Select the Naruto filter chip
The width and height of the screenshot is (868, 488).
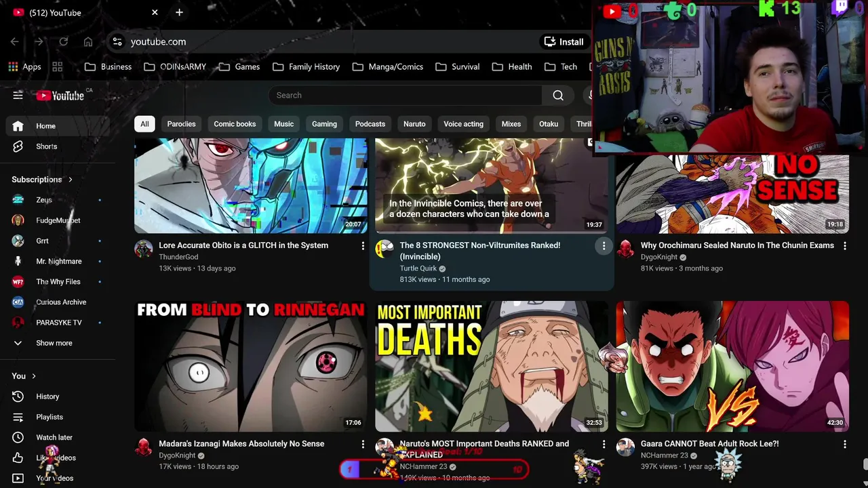coord(414,124)
